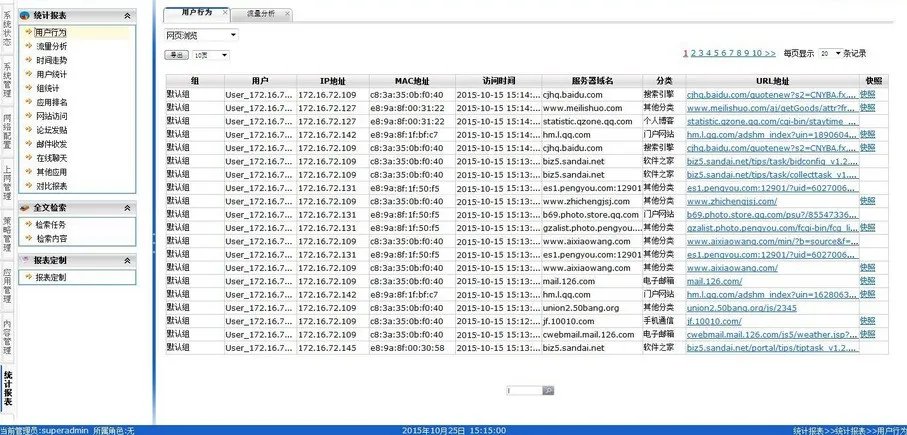Screen dimensions: 907x435
Task: Switch to the 流量分析 tab
Action: [260, 12]
